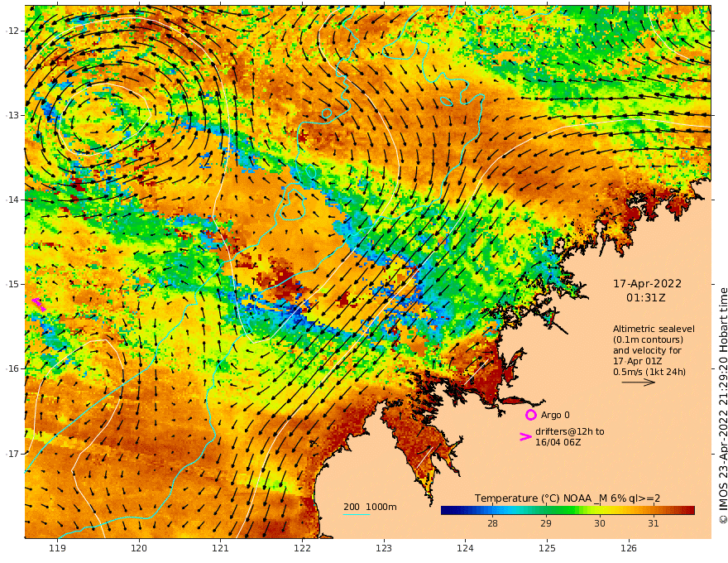Viewport: 728px width, 563px height.
Task: Click latitude axis label -16
Action: [x=12, y=368]
